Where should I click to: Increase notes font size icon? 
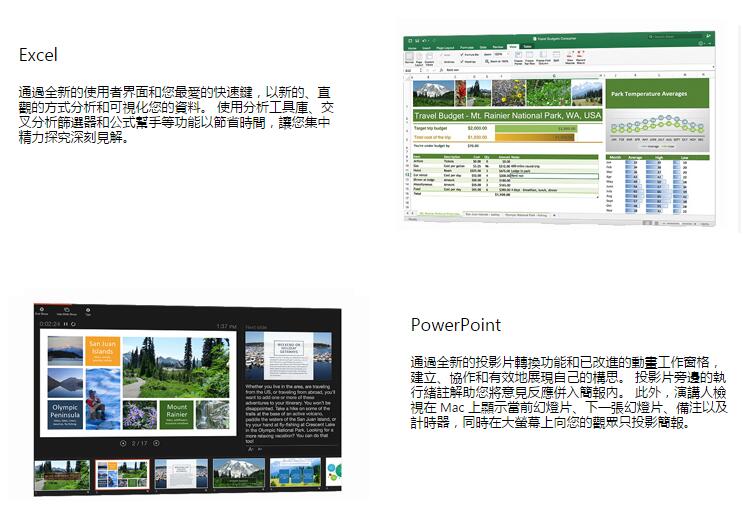pyautogui.click(x=250, y=449)
